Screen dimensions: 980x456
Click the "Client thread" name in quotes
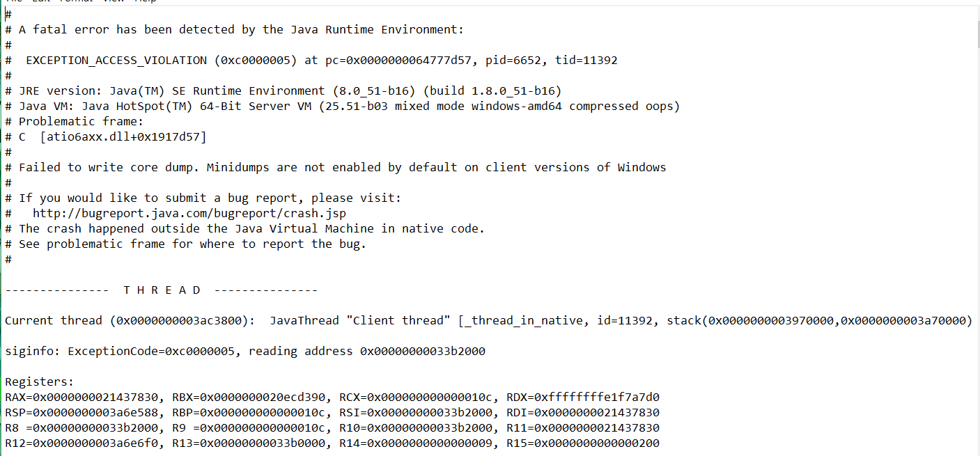pyautogui.click(x=398, y=321)
